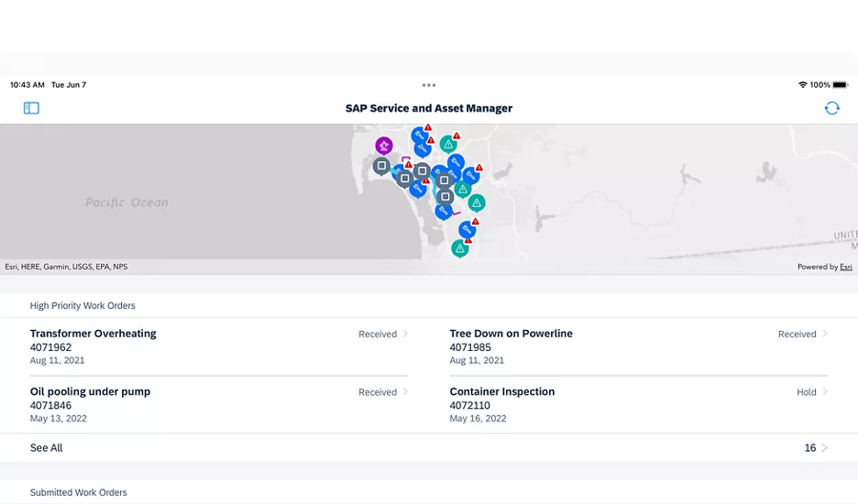The height and width of the screenshot is (504, 858).
Task: Click the High Priority Work Orders heading
Action: [82, 305]
